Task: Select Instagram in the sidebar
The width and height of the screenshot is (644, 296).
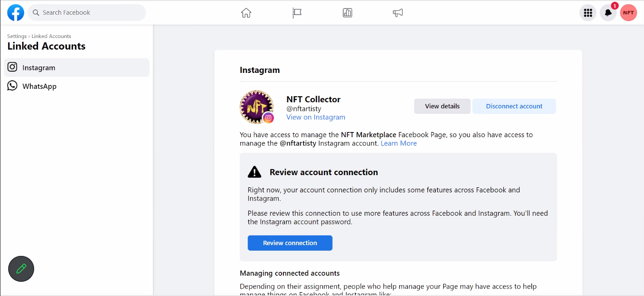Action: [77, 68]
